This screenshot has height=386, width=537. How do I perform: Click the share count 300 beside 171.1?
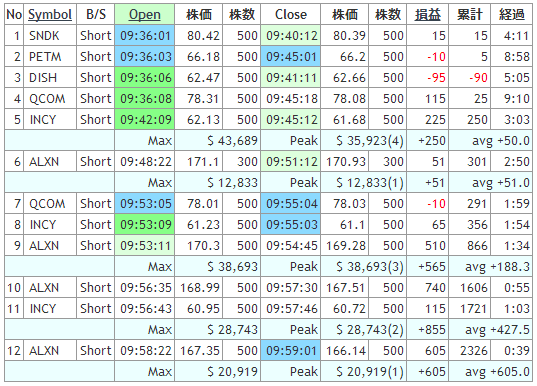(242, 162)
